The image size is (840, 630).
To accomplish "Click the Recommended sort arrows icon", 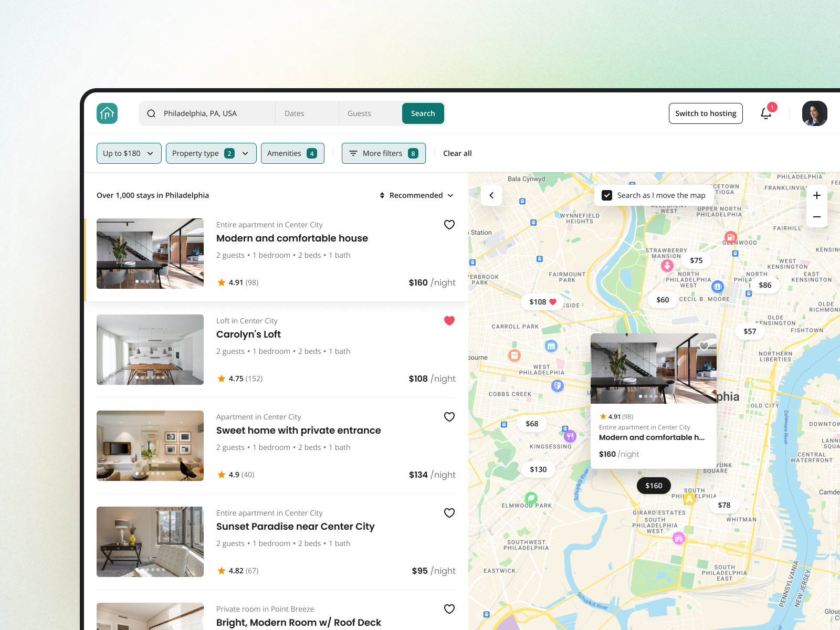I will [x=382, y=195].
